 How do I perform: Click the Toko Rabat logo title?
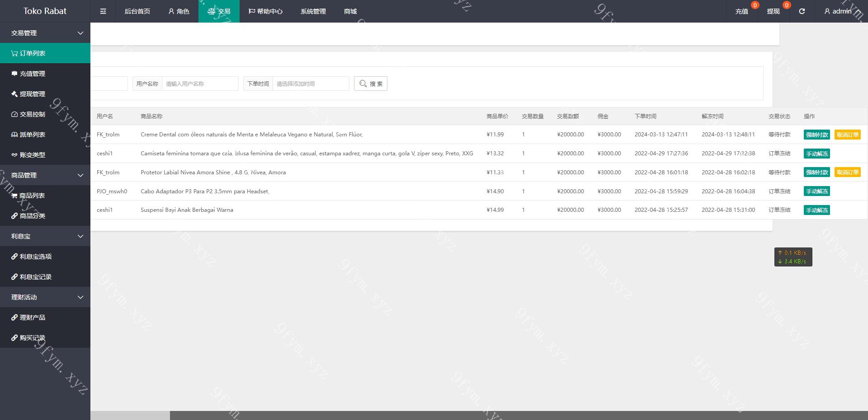(x=45, y=11)
